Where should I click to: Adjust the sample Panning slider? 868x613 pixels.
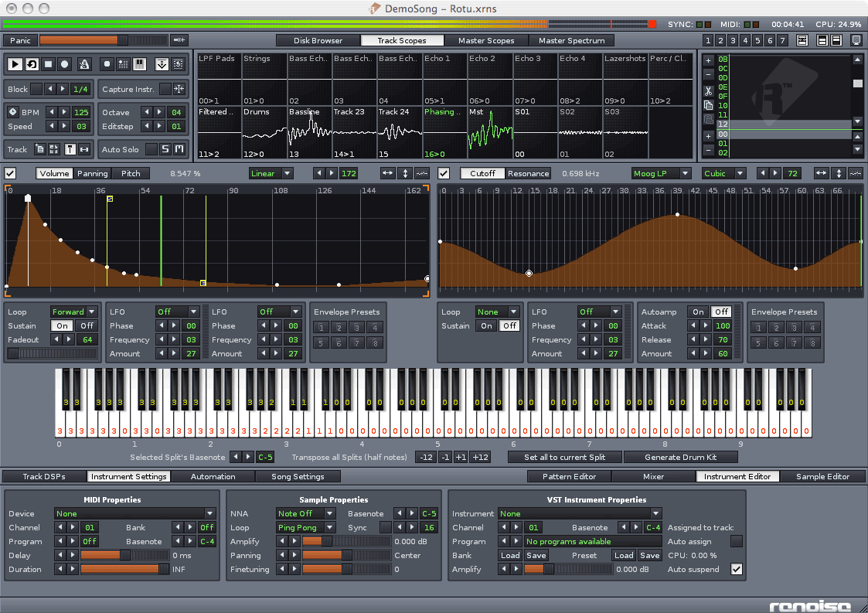point(346,555)
